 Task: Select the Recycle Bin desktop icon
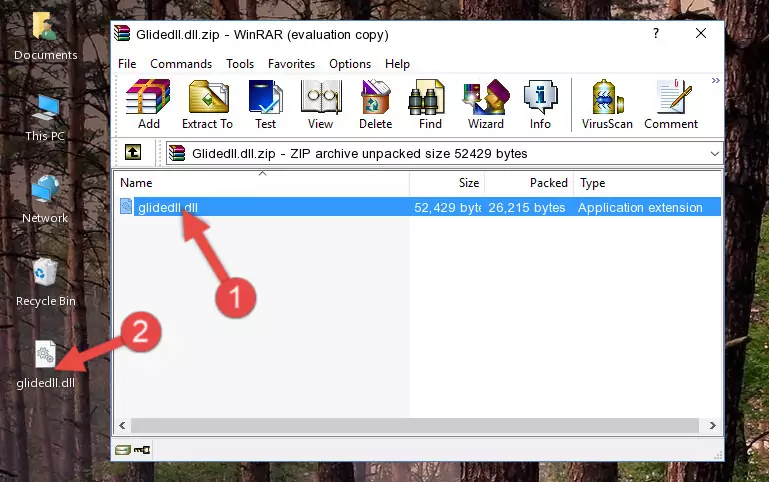coord(46,283)
